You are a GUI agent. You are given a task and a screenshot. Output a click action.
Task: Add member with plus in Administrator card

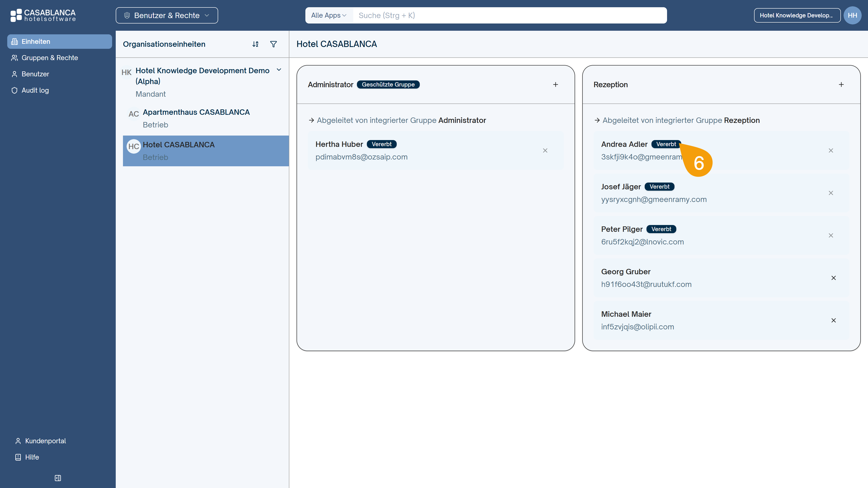click(556, 84)
